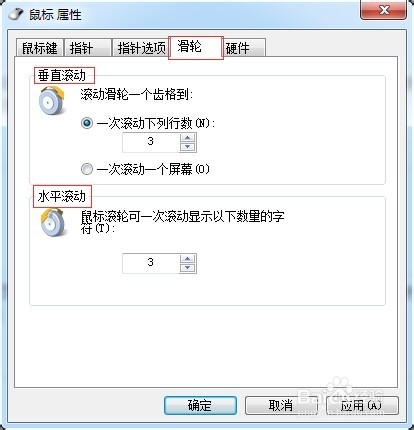Click the 取消 button
The image size is (414, 430).
click(x=281, y=405)
